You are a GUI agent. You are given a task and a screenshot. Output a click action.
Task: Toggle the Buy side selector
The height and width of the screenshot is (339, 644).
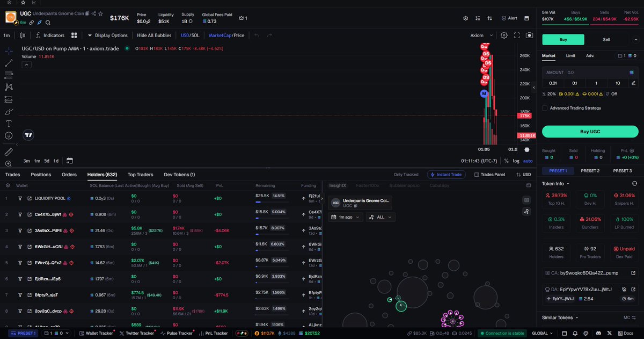tap(562, 39)
